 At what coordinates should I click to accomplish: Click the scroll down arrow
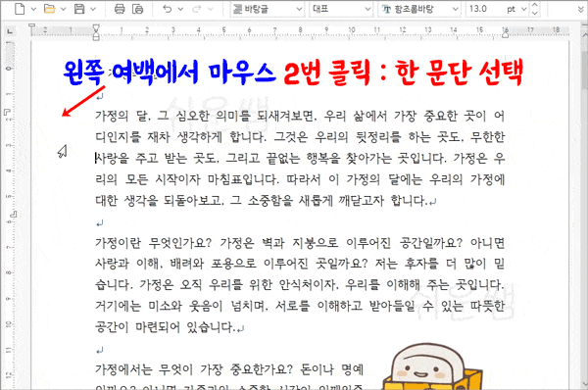[584, 383]
